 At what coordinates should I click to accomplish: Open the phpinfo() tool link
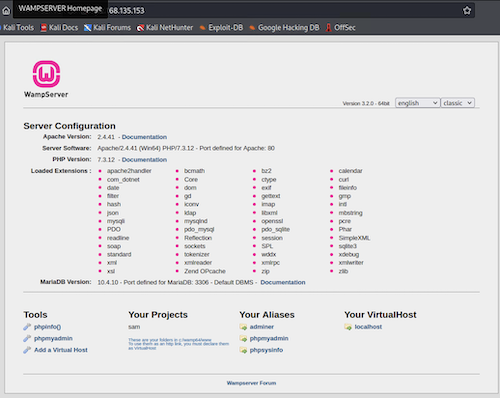pos(47,327)
